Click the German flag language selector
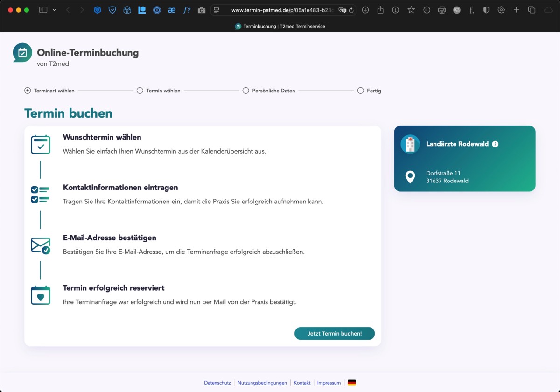The image size is (560, 392). coord(352,383)
